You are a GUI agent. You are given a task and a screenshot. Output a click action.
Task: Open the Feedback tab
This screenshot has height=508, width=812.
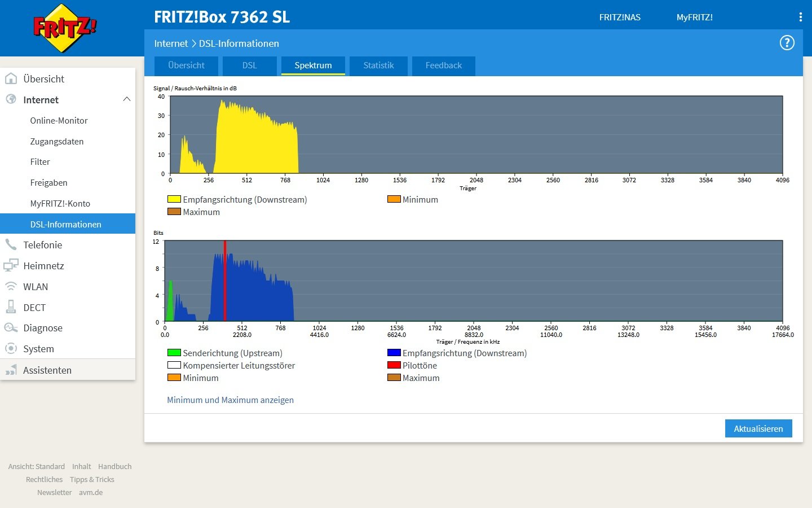pyautogui.click(x=443, y=65)
